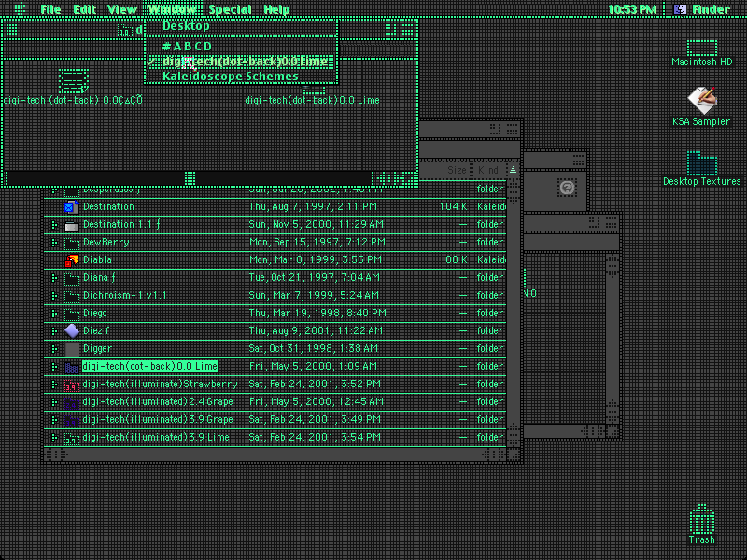747x560 pixels.
Task: Expand the Diego folder
Action: 54,314
